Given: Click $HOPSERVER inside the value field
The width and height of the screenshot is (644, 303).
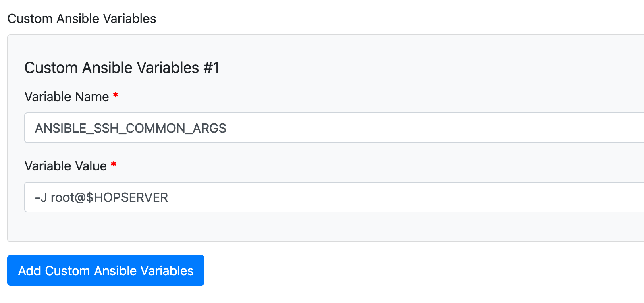Looking at the screenshot, I should coord(127,197).
